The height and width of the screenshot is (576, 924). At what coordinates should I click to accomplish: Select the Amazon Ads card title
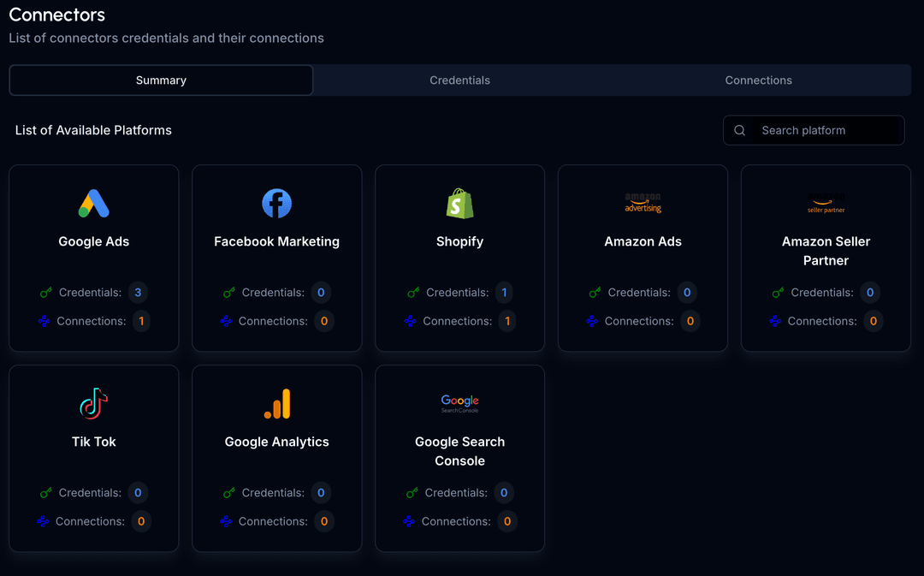click(643, 241)
